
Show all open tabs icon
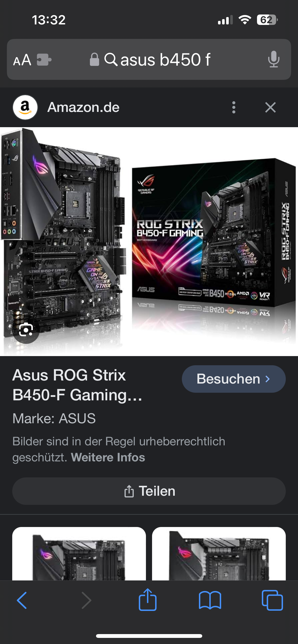coord(272,600)
